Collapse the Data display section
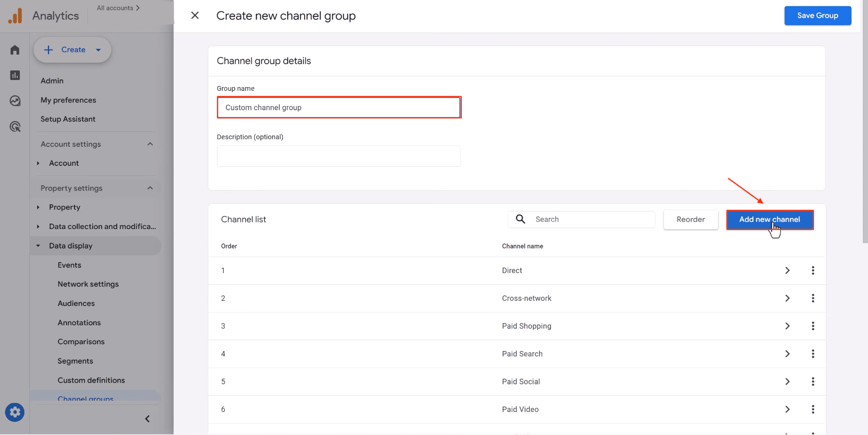 [38, 245]
